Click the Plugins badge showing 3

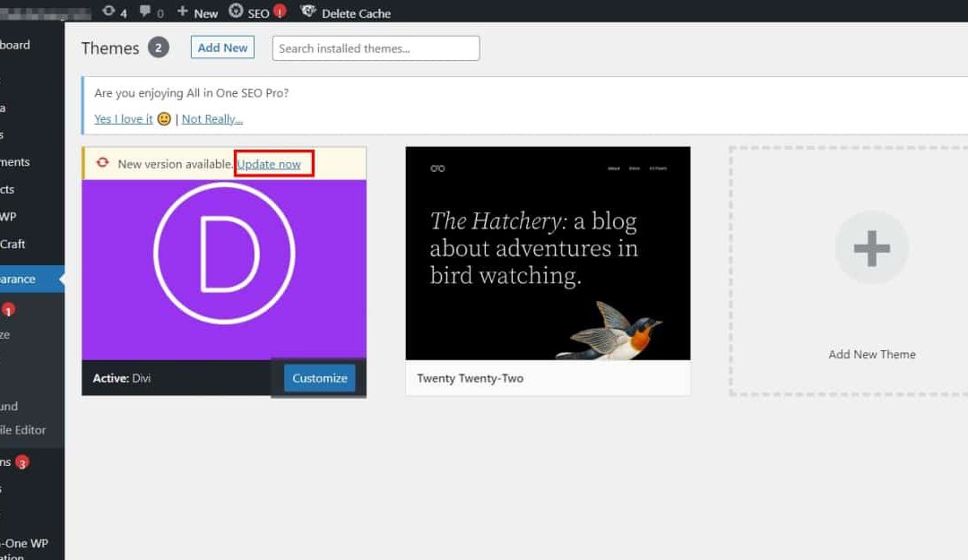[22, 462]
